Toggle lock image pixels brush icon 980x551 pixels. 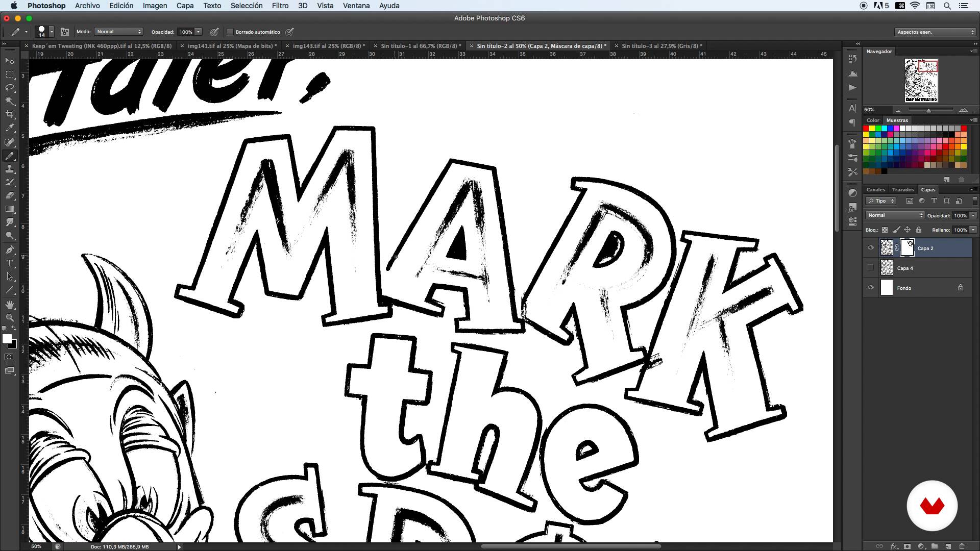pos(896,230)
